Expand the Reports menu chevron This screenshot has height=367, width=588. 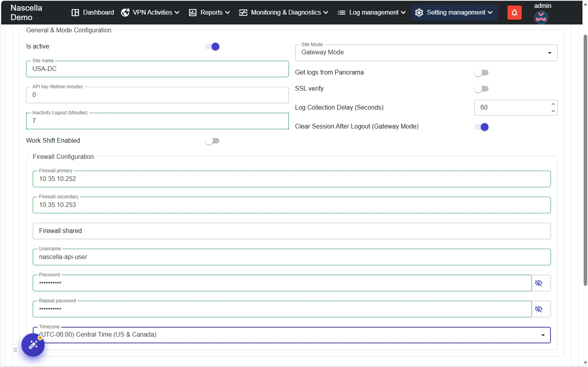click(x=227, y=13)
